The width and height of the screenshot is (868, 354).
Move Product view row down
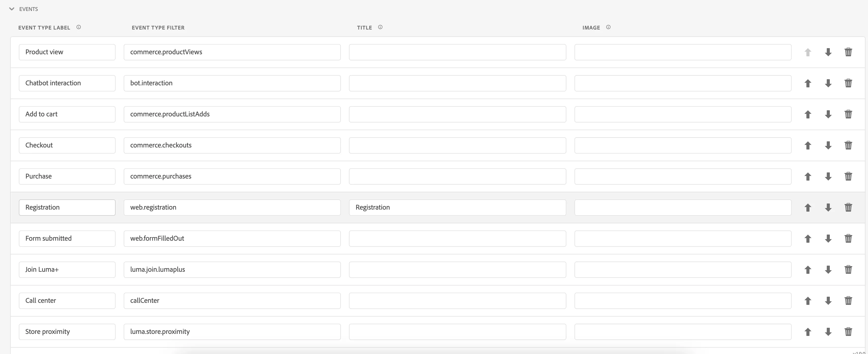[x=828, y=52]
